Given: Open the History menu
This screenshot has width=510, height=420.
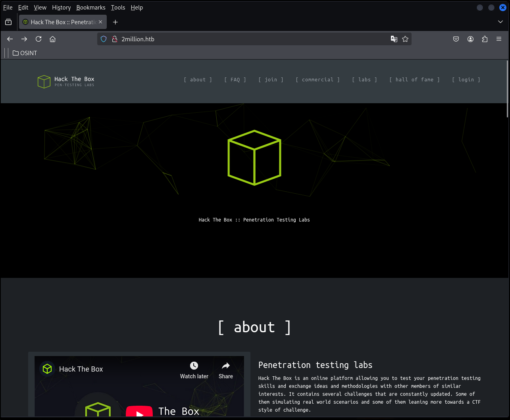Looking at the screenshot, I should pos(62,8).
